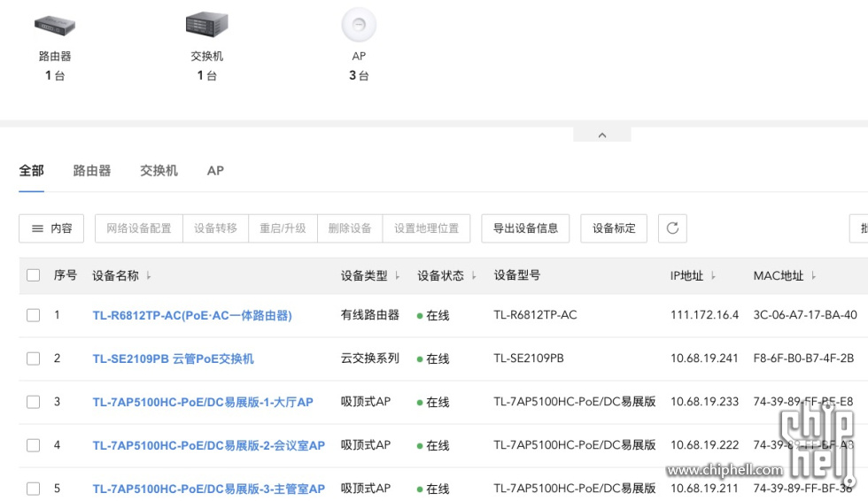Switch to the 全部 tab
Image resolution: width=868 pixels, height=501 pixels.
31,171
